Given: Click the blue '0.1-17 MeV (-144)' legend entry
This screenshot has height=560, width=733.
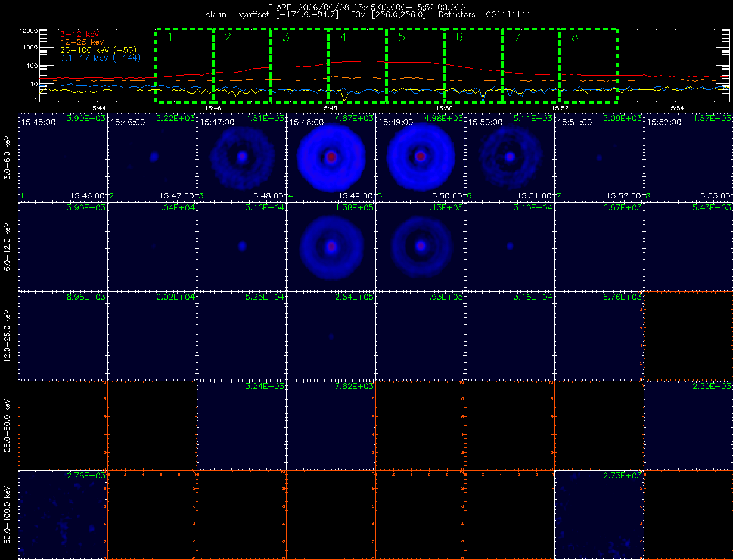Looking at the screenshot, I should 100,58.
